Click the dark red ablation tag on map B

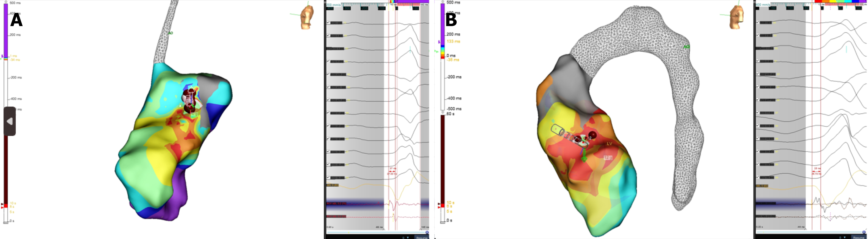coord(592,135)
